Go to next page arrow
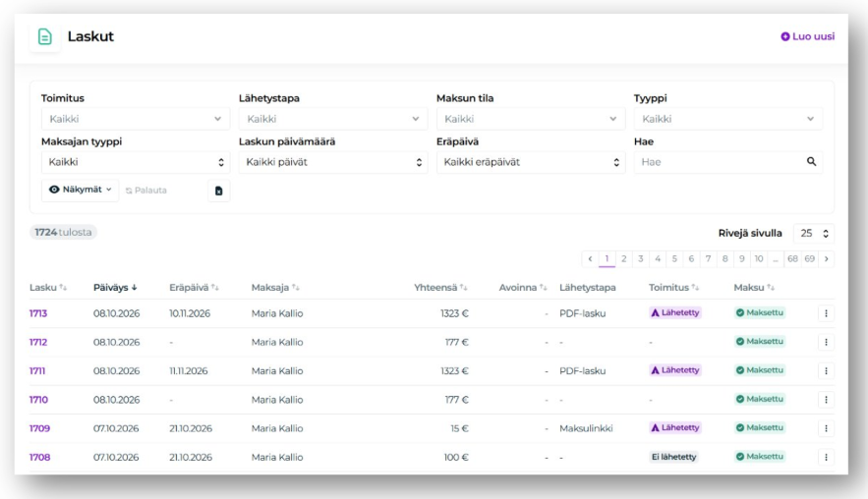Viewport: 868px width, 499px height. tap(826, 259)
